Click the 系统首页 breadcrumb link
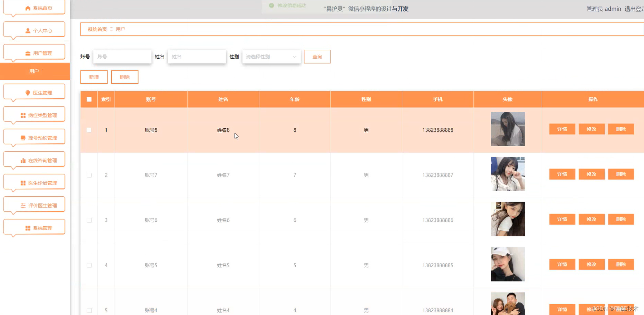644x315 pixels. tap(97, 29)
